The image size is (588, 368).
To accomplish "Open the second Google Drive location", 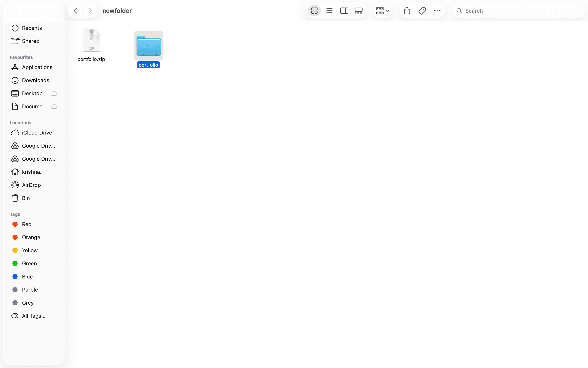I will (34, 159).
